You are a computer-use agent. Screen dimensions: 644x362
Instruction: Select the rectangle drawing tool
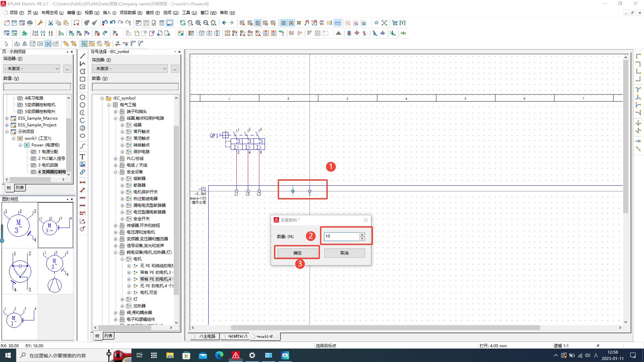coord(82,79)
